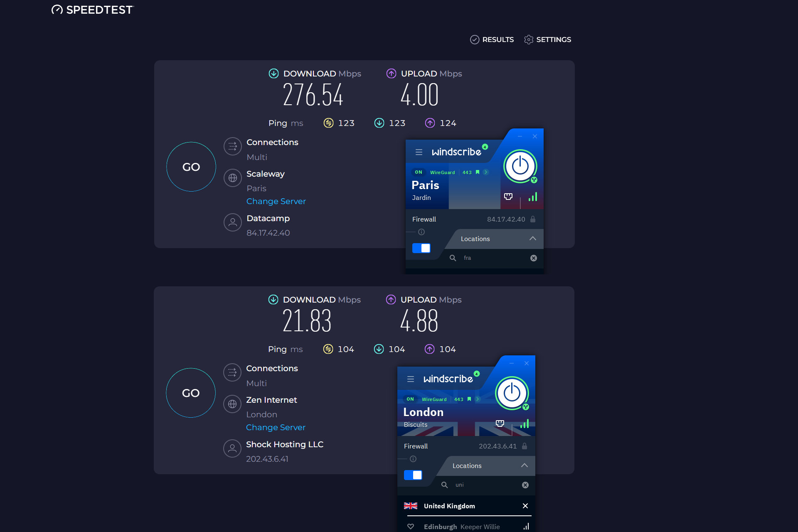798x532 pixels.
Task: Clear the search input field in Paris VPN
Action: 532,258
